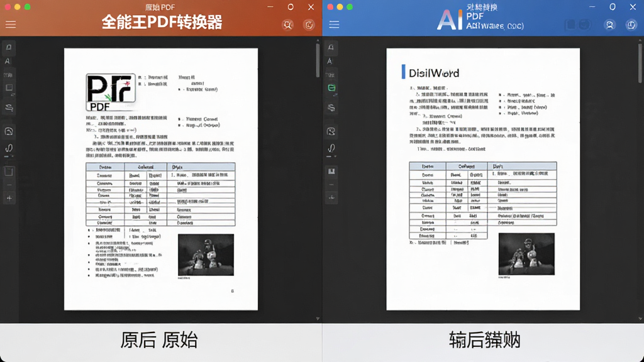Select page icon atop right window sidebar

[x=331, y=48]
